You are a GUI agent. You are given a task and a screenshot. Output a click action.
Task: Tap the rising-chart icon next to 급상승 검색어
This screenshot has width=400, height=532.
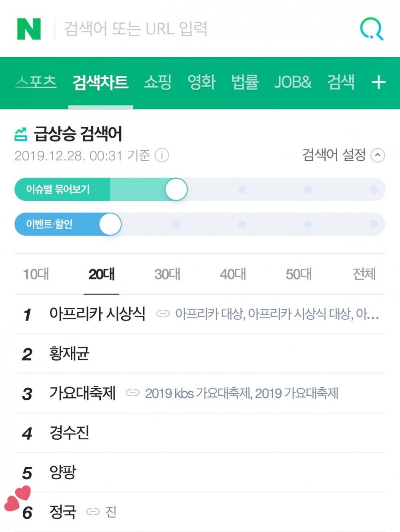click(x=21, y=134)
